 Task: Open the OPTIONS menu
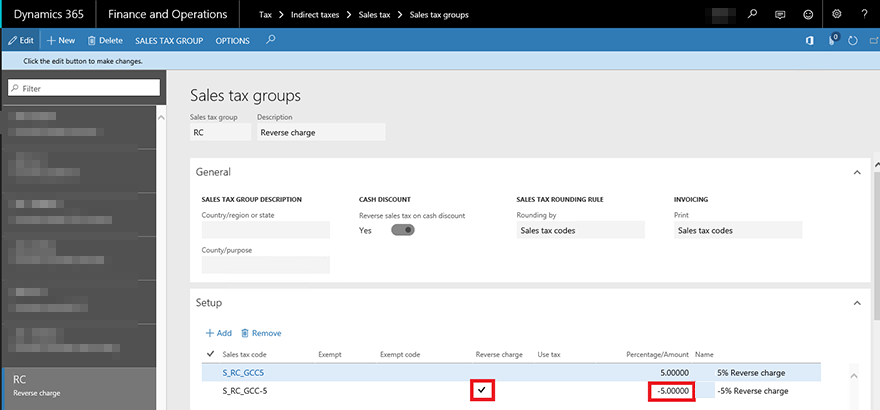[232, 41]
